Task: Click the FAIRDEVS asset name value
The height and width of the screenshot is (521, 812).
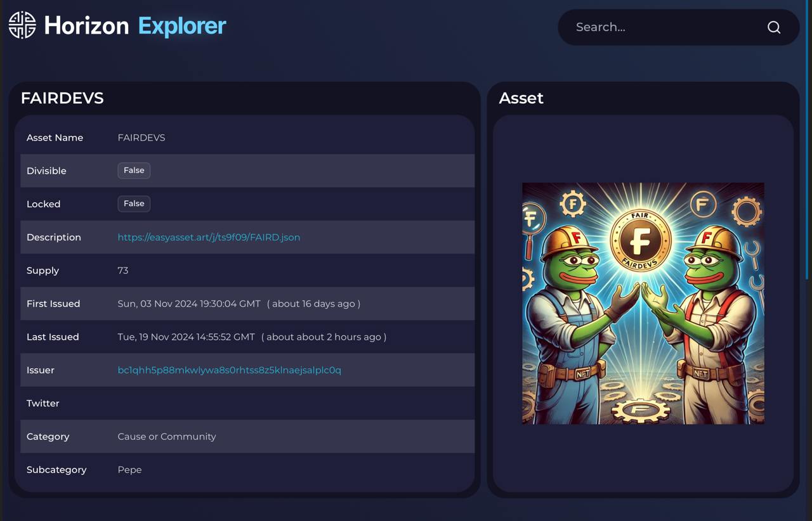Action: click(141, 138)
